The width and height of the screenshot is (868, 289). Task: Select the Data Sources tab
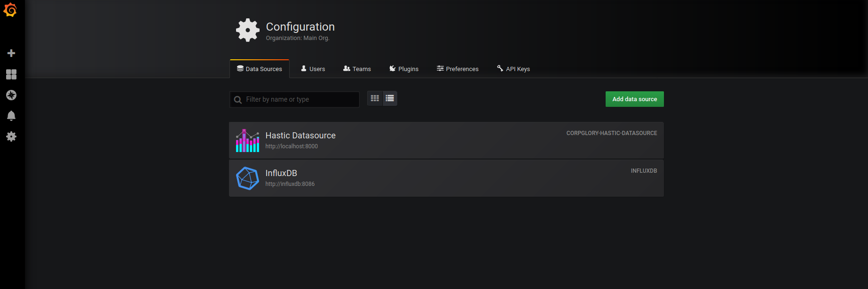tap(260, 69)
